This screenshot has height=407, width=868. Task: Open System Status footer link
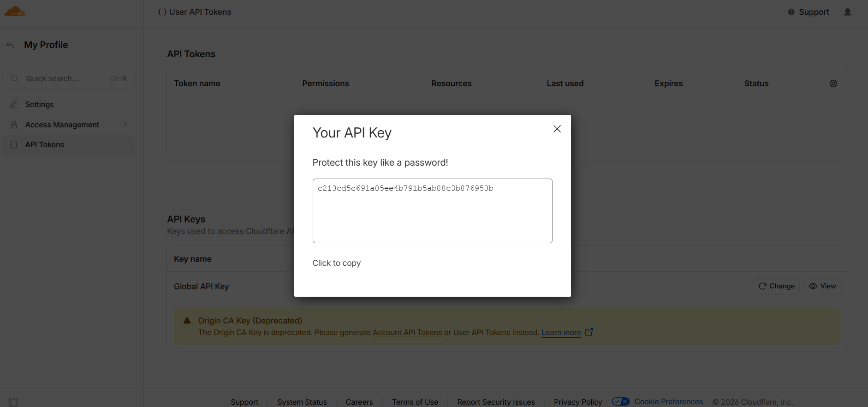302,402
